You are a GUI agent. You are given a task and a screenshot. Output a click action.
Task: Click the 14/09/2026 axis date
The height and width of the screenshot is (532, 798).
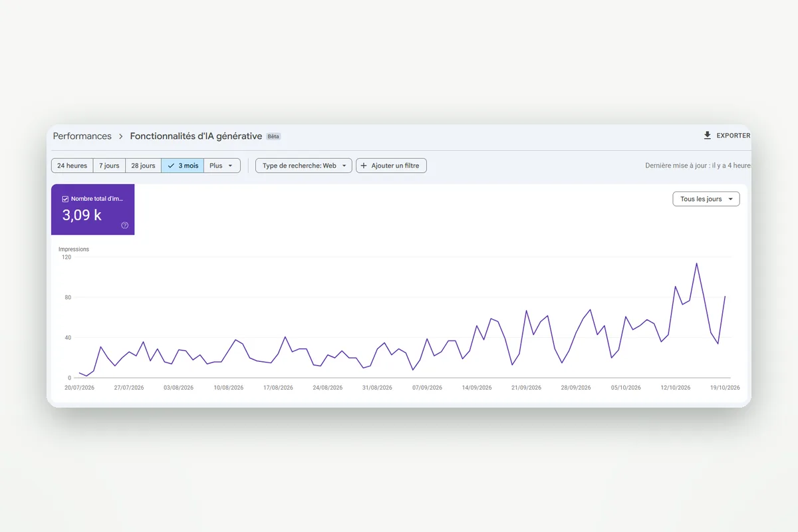(x=477, y=388)
